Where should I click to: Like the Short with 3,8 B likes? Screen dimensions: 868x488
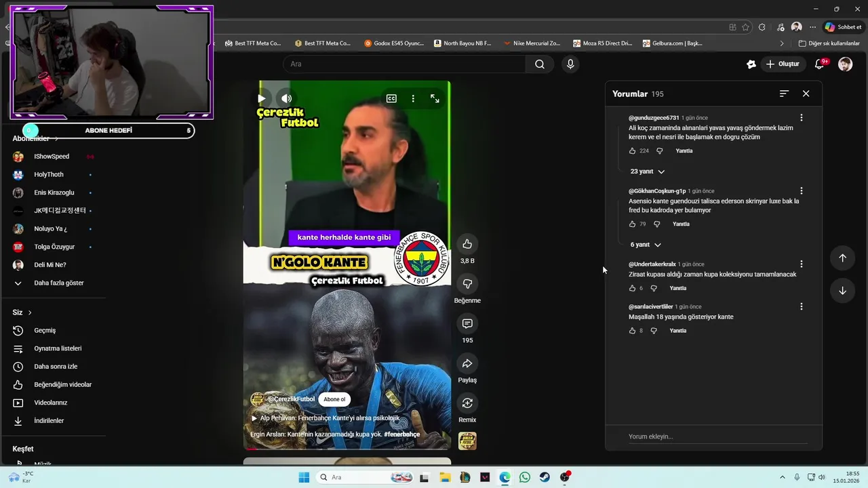pyautogui.click(x=467, y=244)
